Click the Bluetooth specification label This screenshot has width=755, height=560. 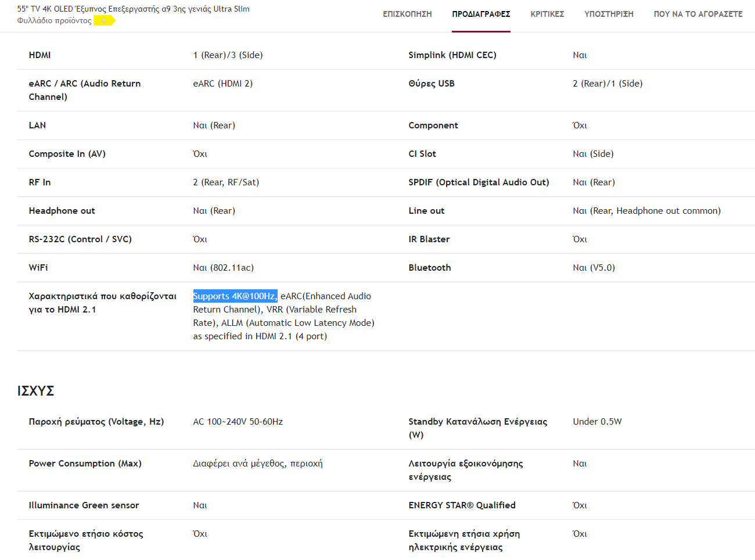coord(429,268)
